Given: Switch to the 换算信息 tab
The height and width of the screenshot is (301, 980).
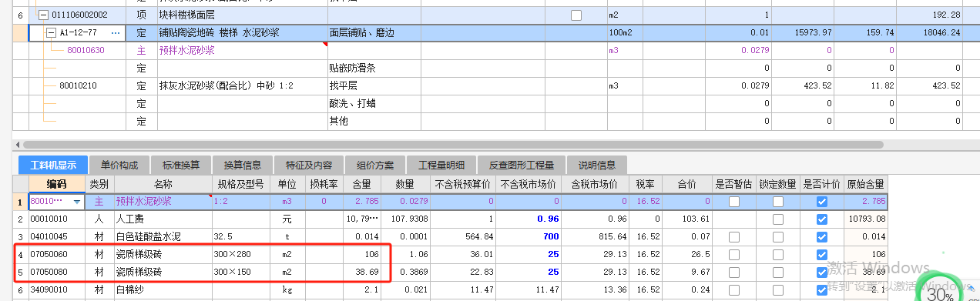Looking at the screenshot, I should click(243, 166).
